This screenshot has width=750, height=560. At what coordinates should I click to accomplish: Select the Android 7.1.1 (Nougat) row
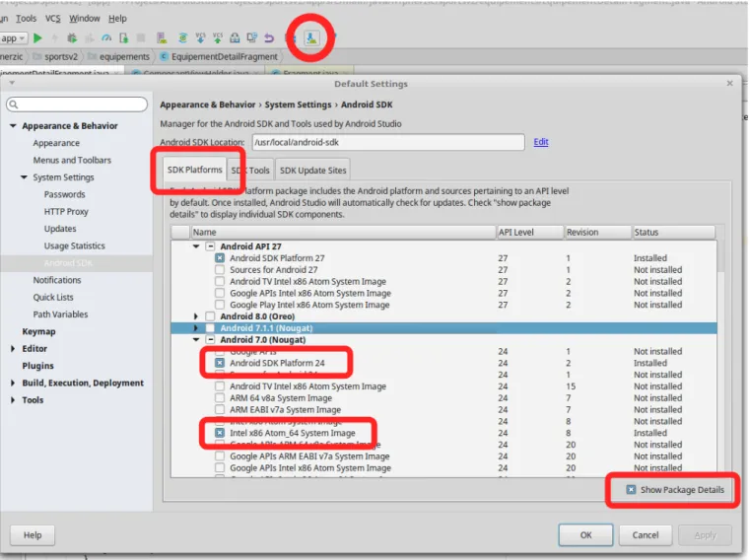point(443,328)
